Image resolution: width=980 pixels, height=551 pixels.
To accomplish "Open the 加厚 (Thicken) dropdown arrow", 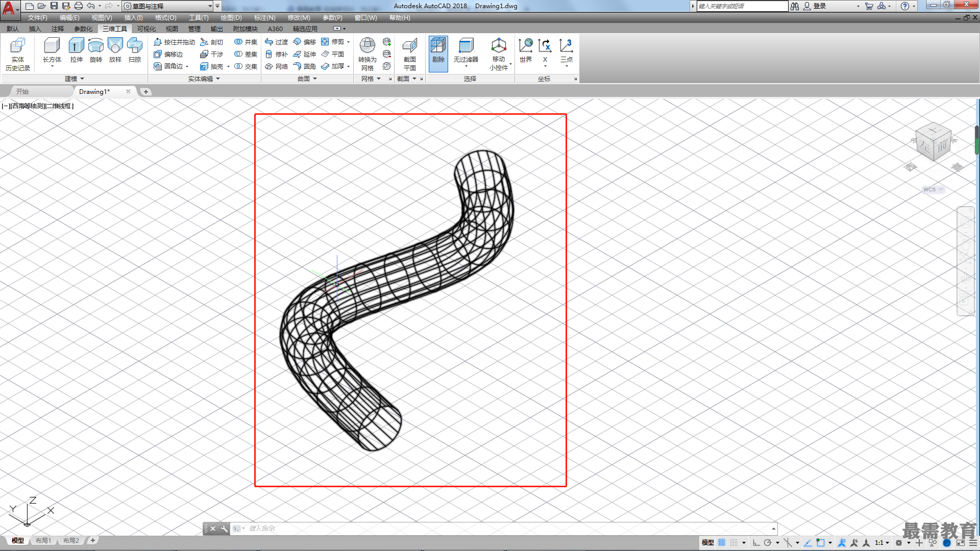I will point(348,66).
